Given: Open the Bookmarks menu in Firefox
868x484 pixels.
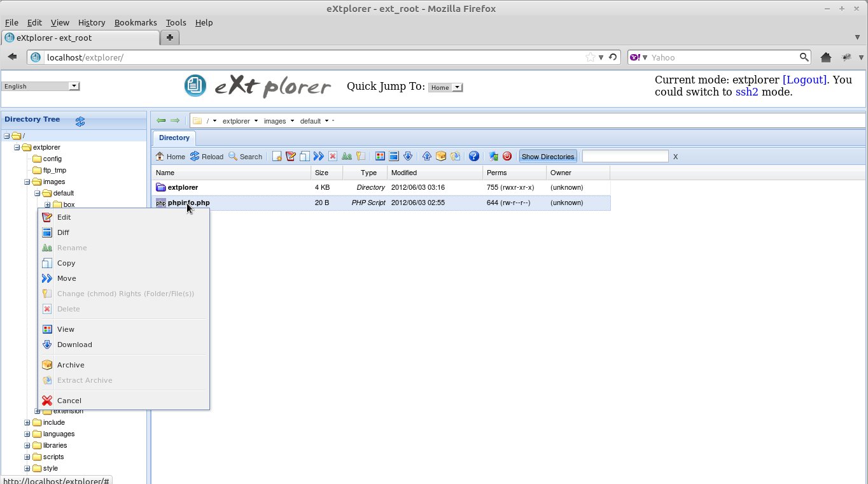Looking at the screenshot, I should point(136,22).
